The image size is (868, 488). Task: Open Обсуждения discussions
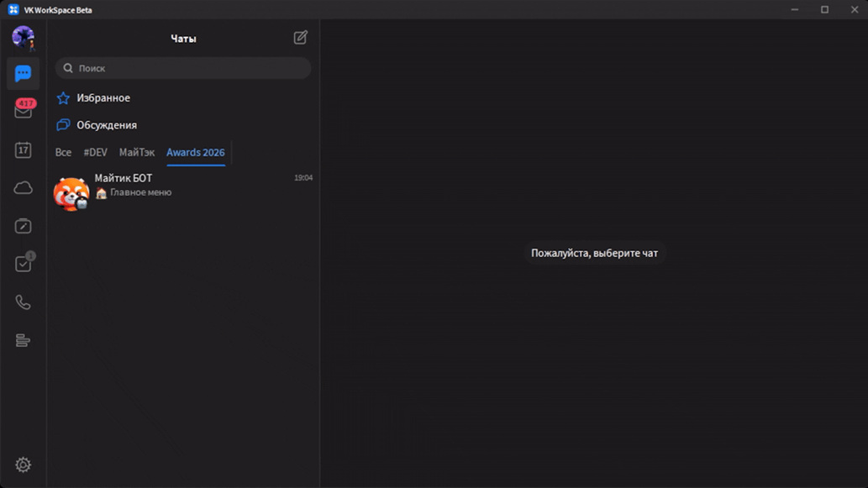[x=107, y=125]
